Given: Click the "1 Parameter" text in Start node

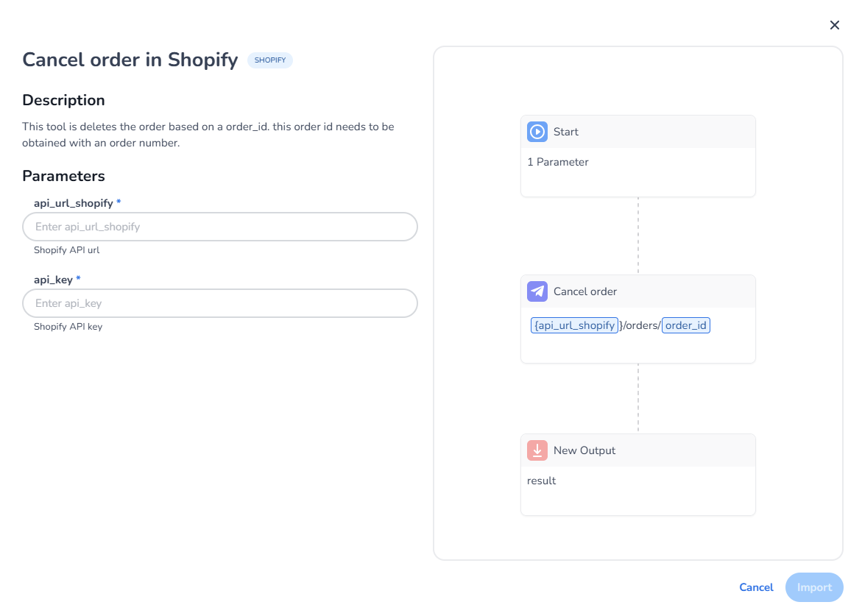Looking at the screenshot, I should coord(558,162).
